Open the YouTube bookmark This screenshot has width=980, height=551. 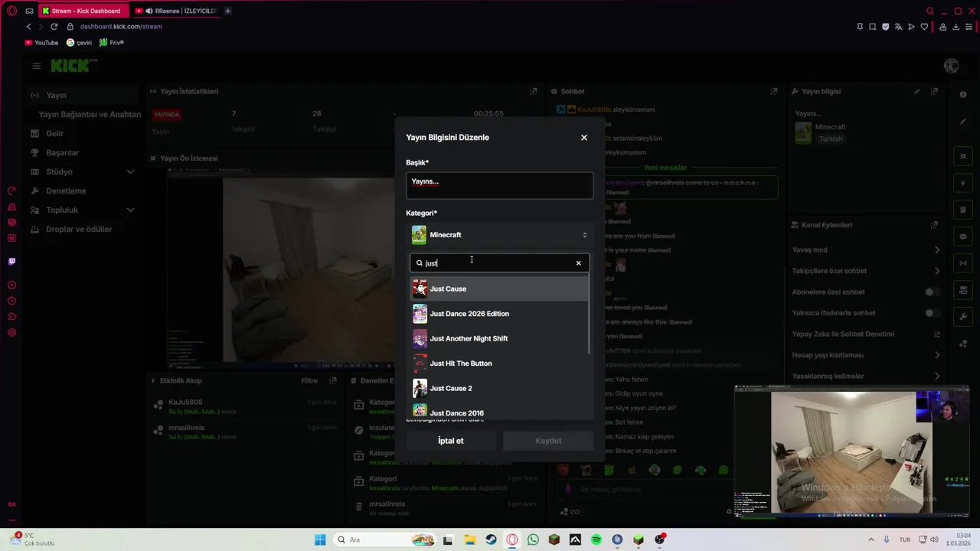coord(41,43)
